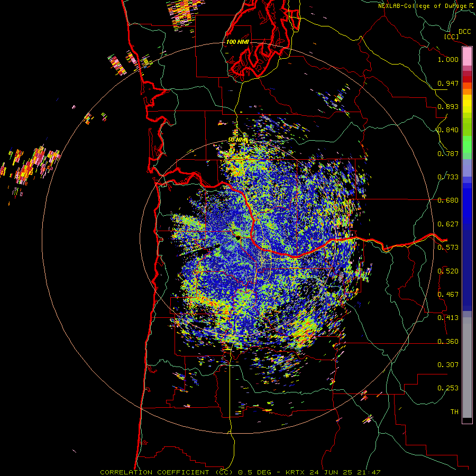Click the 50 NMI range ring label
Image resolution: width=476 pixels, height=476 pixels.
coord(237,140)
